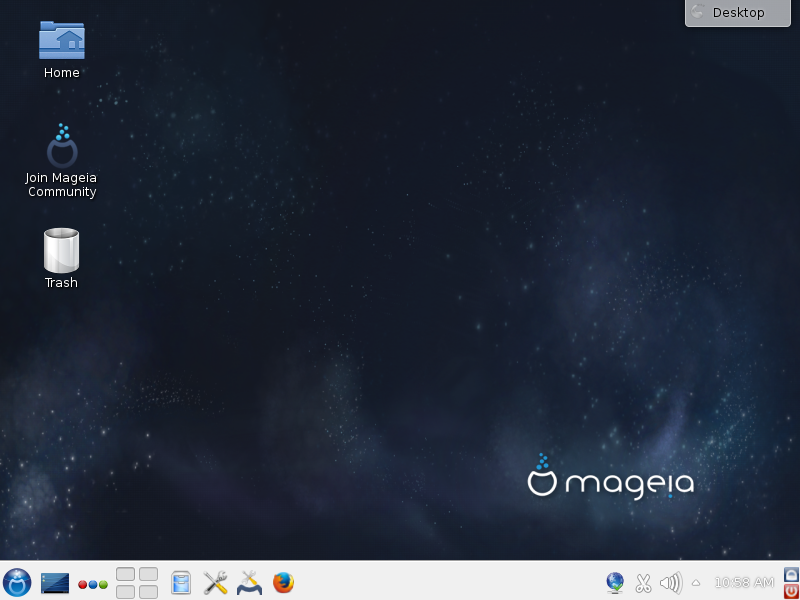
Task: Launch the Mageia Control Center
Action: tap(249, 583)
